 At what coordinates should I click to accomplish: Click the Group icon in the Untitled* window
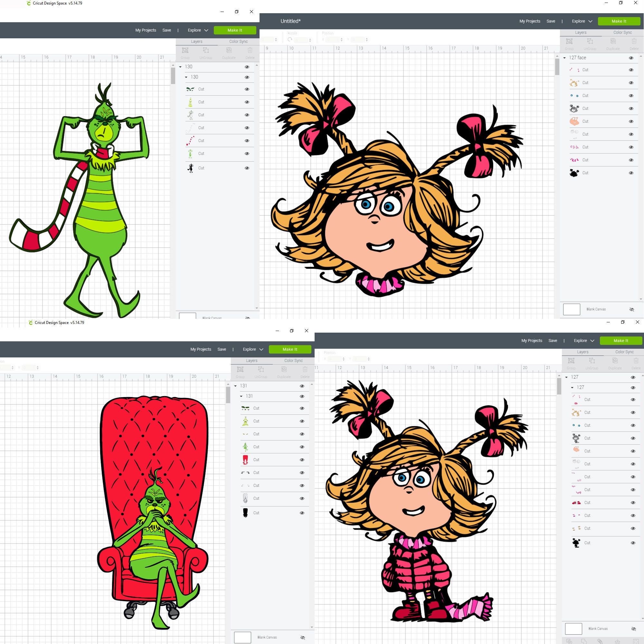coord(569,41)
